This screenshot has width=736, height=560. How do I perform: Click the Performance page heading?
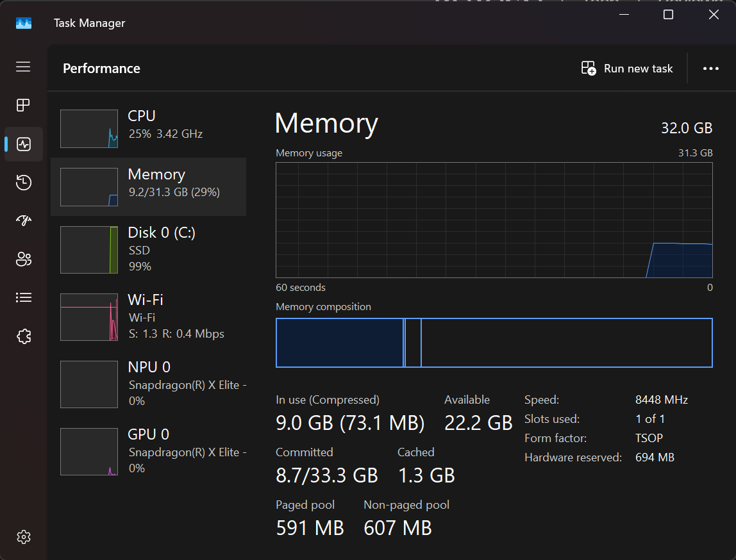coord(101,69)
